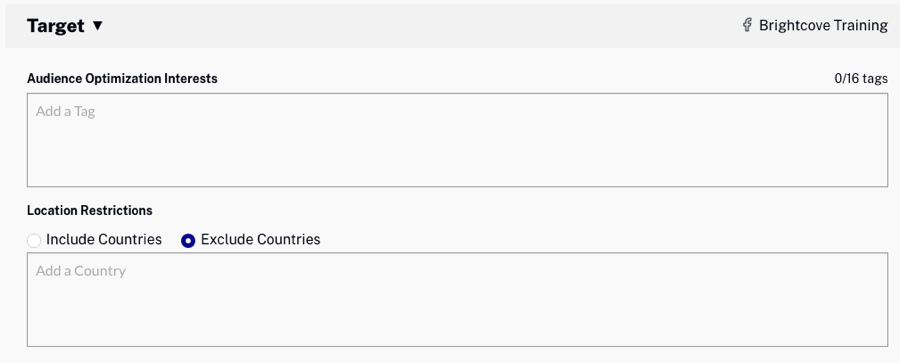Click the Brightcove Training destination name
The height and width of the screenshot is (363, 900).
point(823,25)
